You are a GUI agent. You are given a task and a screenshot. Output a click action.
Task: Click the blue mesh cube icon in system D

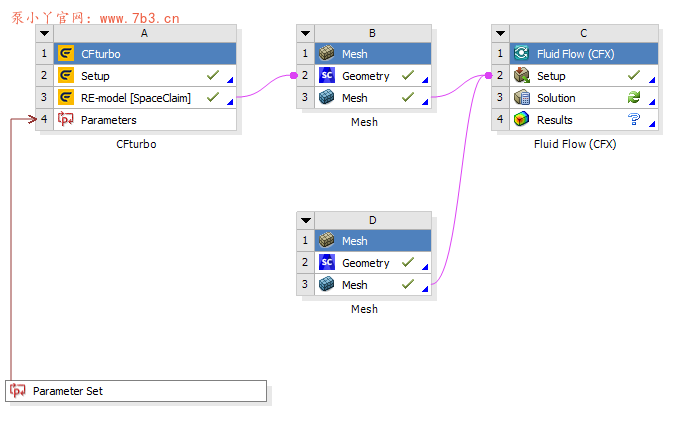click(327, 284)
